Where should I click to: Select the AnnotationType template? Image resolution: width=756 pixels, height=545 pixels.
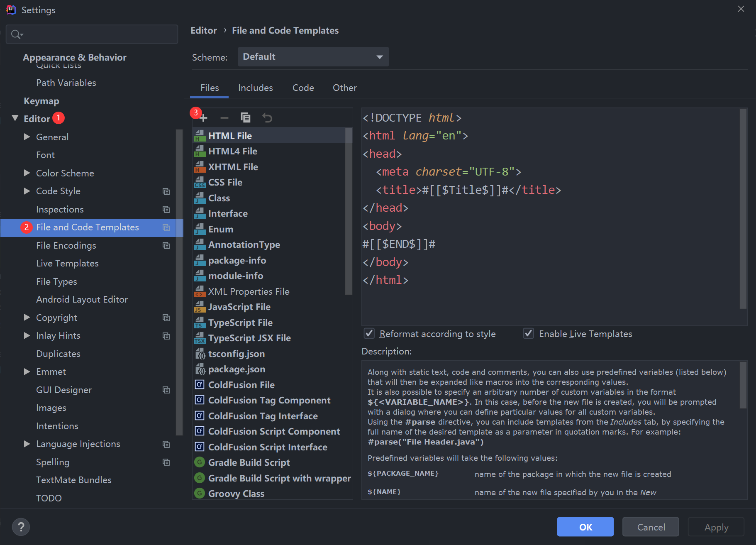pos(269,245)
